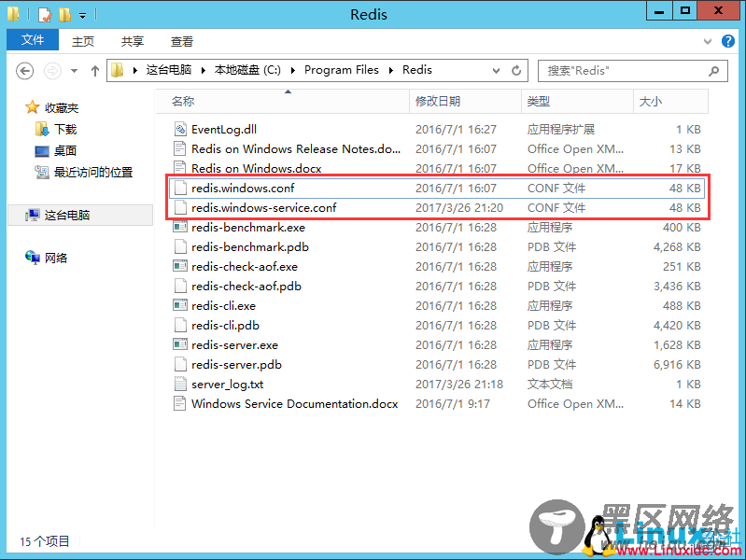This screenshot has width=746, height=560.
Task: Open the Help question mark
Action: (728, 41)
